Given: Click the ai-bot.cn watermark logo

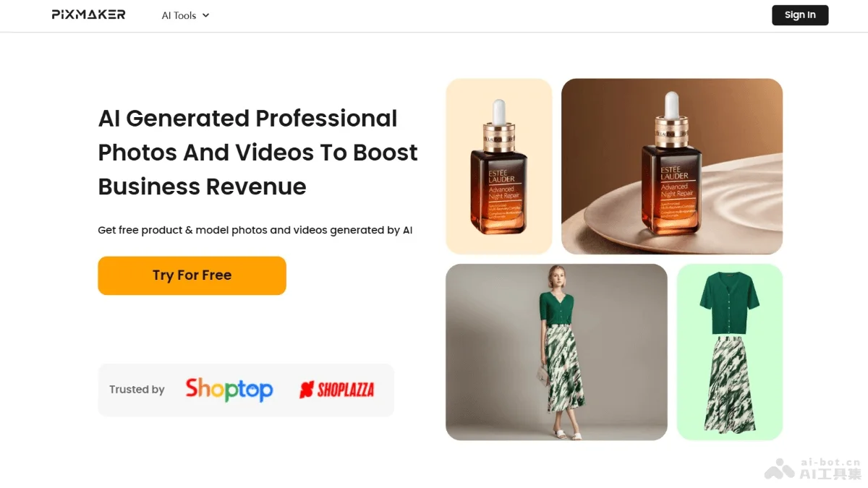Looking at the screenshot, I should pos(813,468).
